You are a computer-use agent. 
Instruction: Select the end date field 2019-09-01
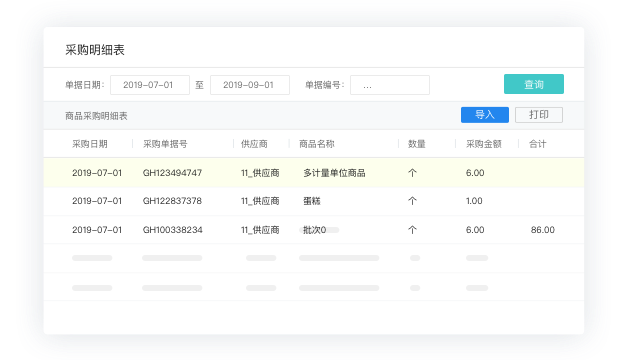(x=250, y=85)
